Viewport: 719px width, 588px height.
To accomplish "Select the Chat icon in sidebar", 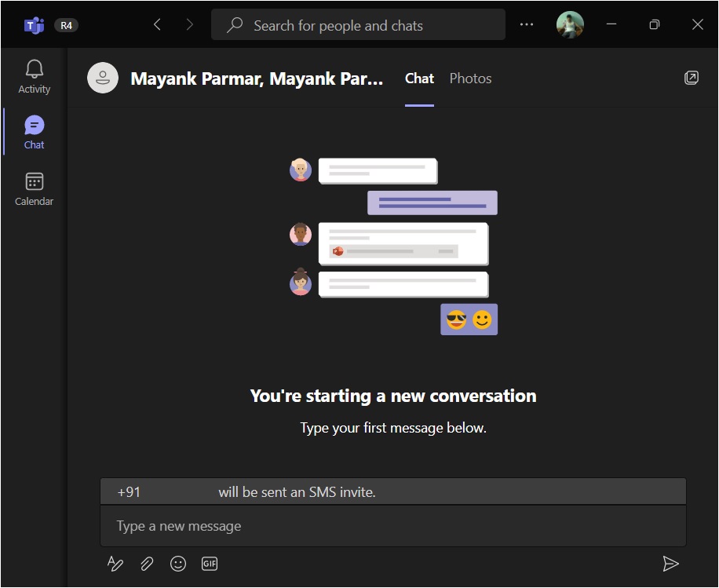I will 34,132.
